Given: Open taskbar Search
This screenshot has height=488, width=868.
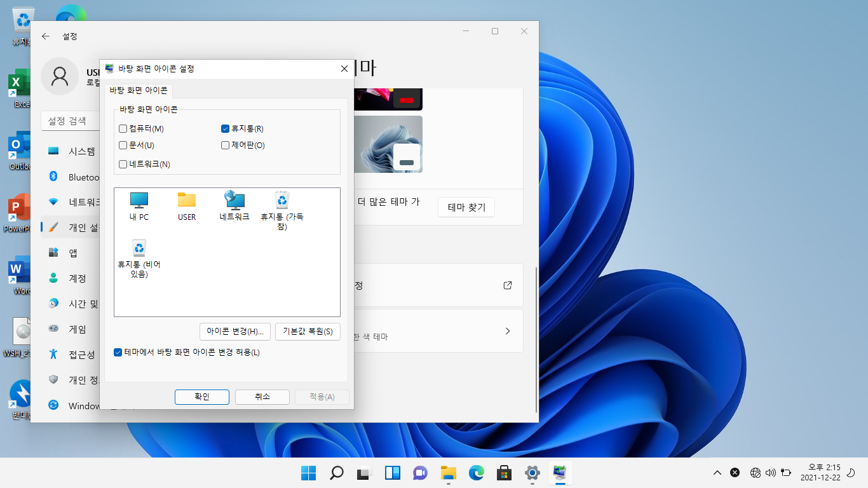Looking at the screenshot, I should click(x=336, y=473).
